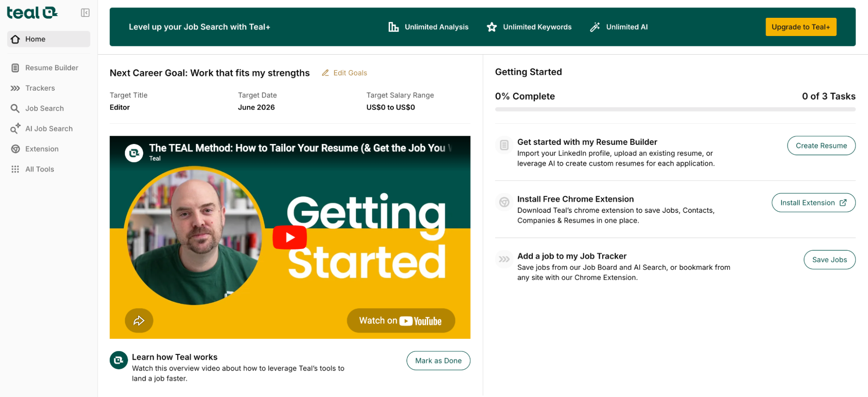
Task: Click the Teal channel avatar on the video
Action: (x=134, y=153)
